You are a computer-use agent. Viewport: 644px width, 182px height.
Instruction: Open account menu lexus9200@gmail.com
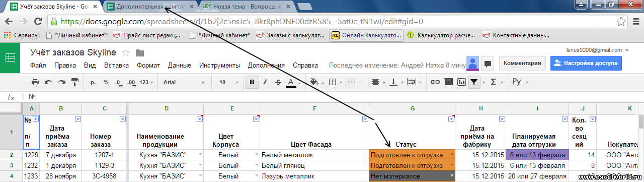point(598,50)
